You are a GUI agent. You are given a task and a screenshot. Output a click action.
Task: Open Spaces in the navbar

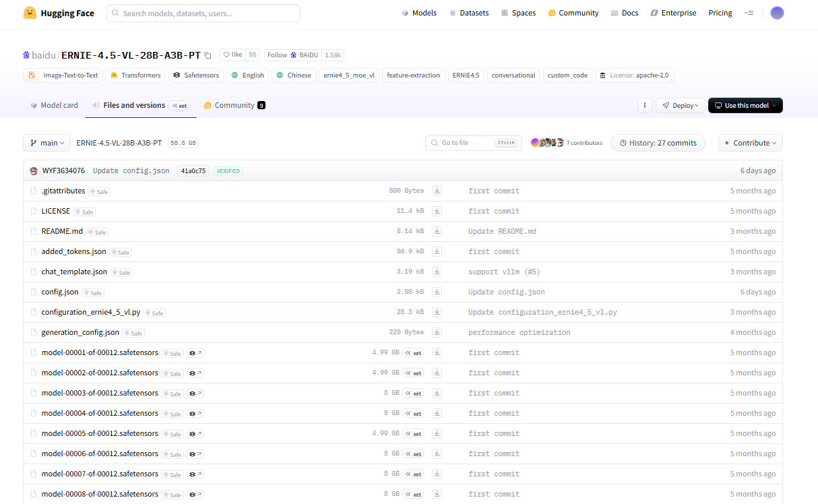518,13
